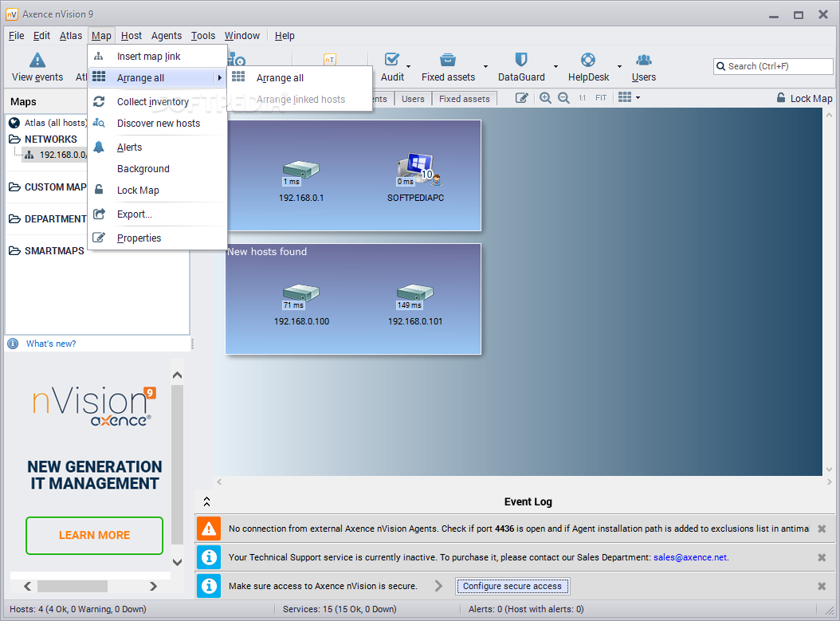Click the arrange grid icon in map toolbar
Screen dimensions: 840x621
625,97
